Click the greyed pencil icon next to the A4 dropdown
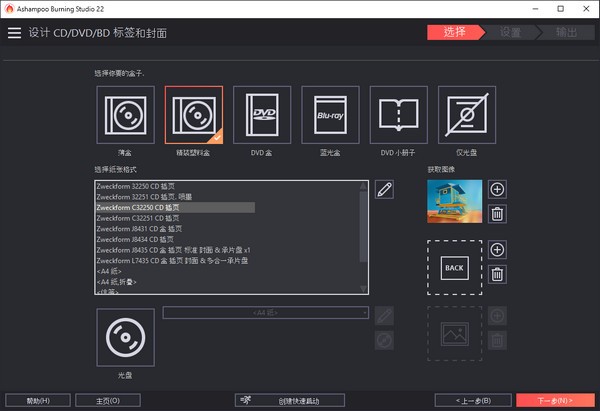This screenshot has height=411, width=600. [384, 316]
